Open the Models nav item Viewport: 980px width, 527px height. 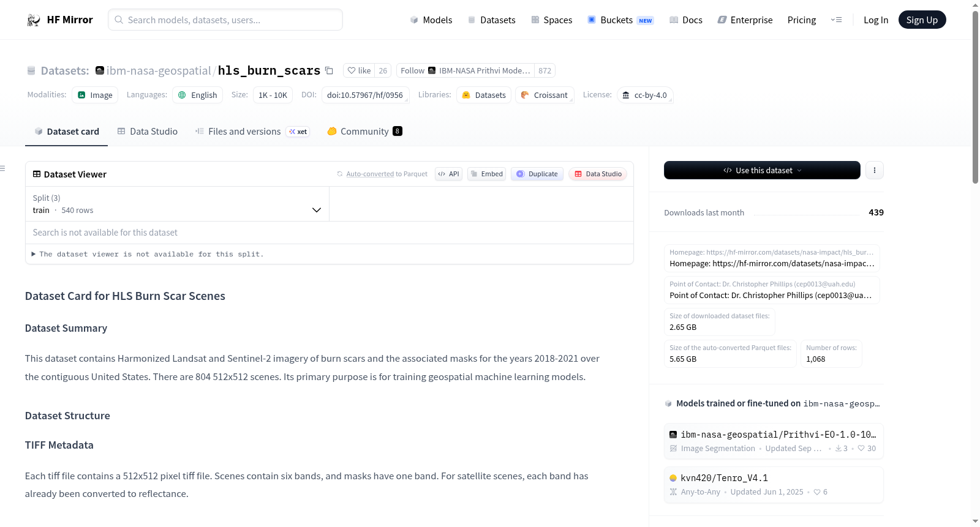tap(431, 20)
